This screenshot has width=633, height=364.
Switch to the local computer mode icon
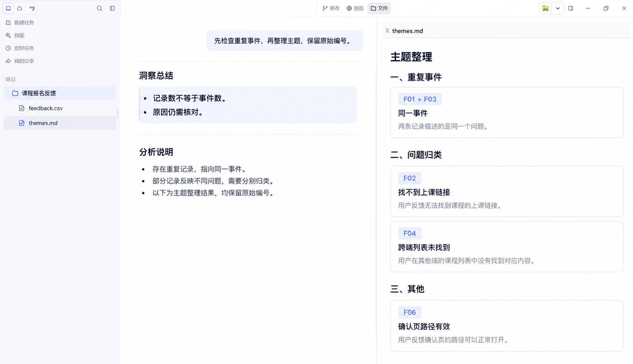[x=8, y=8]
